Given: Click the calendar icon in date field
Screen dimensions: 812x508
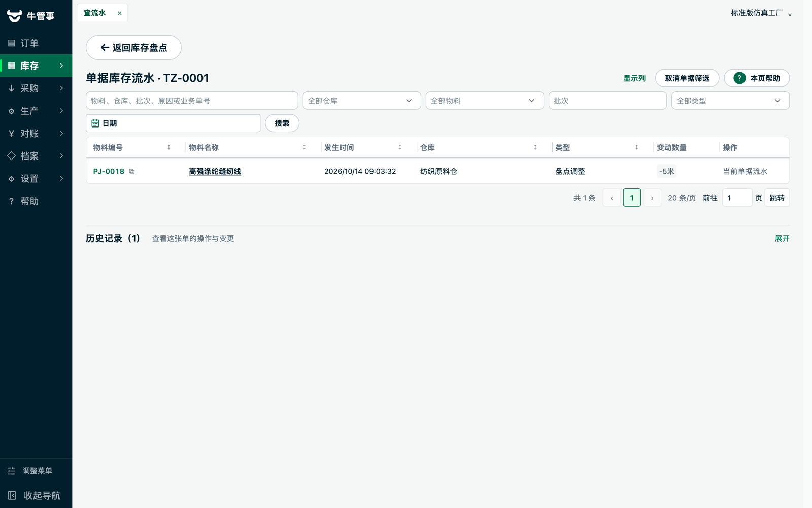Looking at the screenshot, I should point(95,123).
